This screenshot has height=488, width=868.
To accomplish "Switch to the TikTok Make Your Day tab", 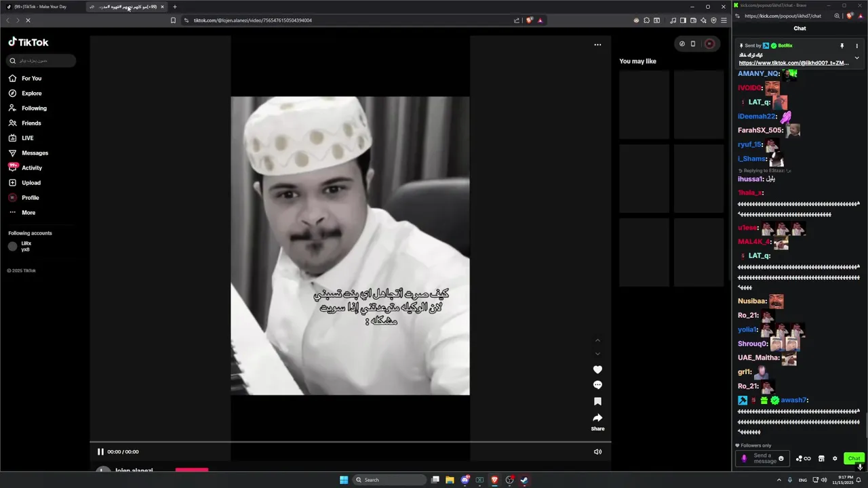I will (41, 7).
